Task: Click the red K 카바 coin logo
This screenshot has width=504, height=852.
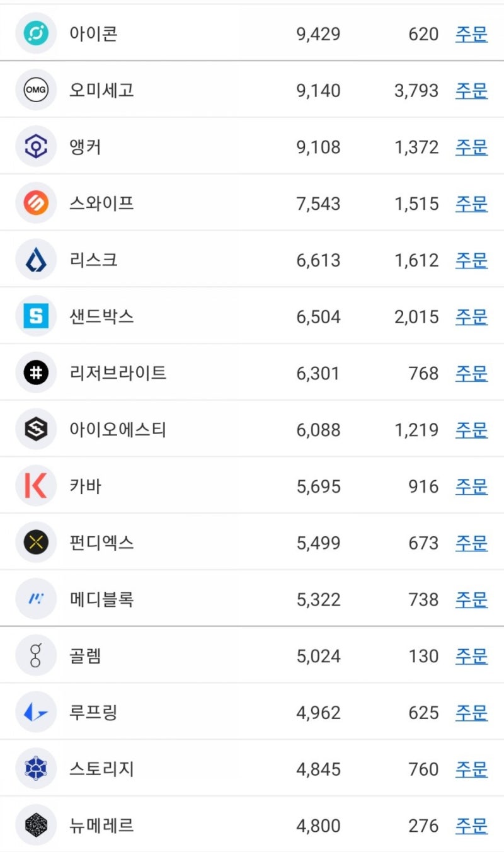Action: pos(36,486)
